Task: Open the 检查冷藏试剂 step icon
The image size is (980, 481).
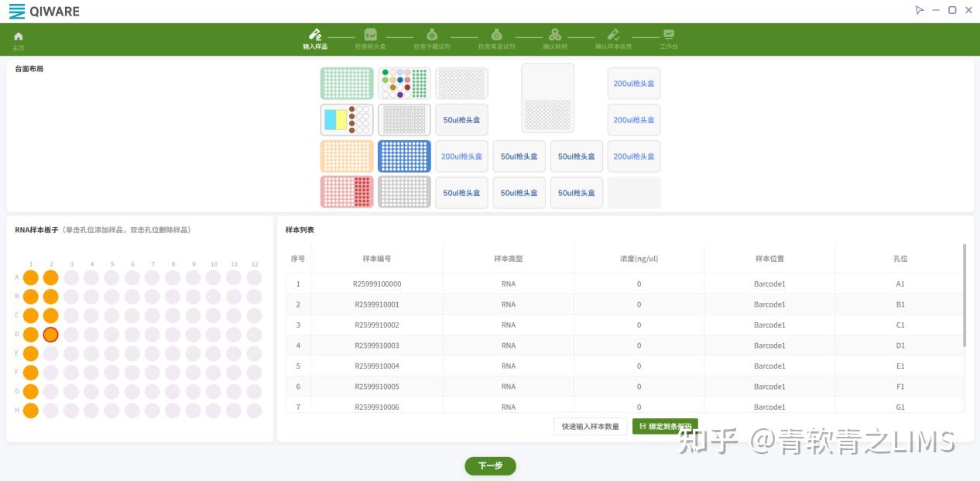Action: coord(432,35)
